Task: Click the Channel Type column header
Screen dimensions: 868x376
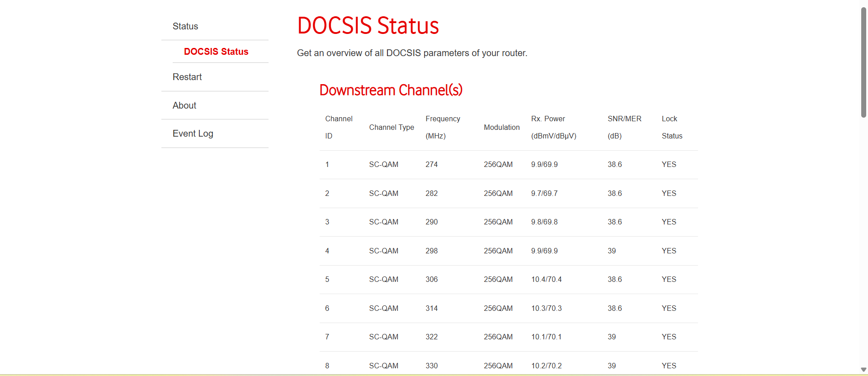Action: click(x=392, y=127)
